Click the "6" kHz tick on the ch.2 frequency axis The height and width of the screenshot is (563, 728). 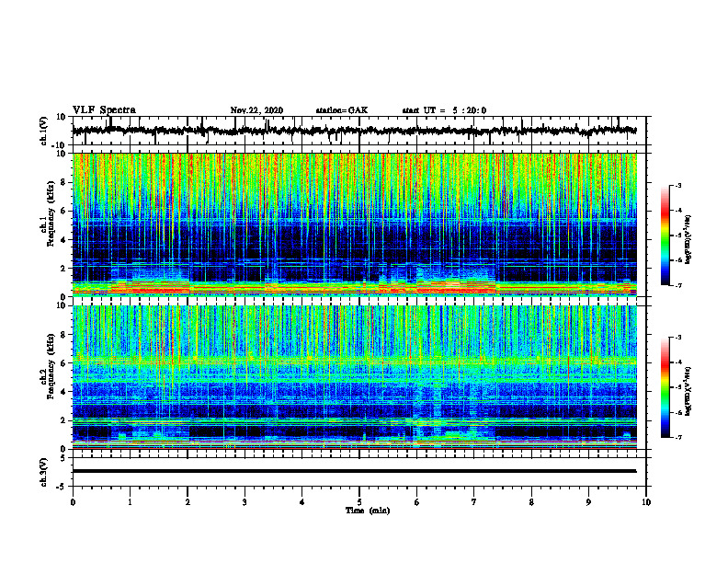tap(63, 363)
